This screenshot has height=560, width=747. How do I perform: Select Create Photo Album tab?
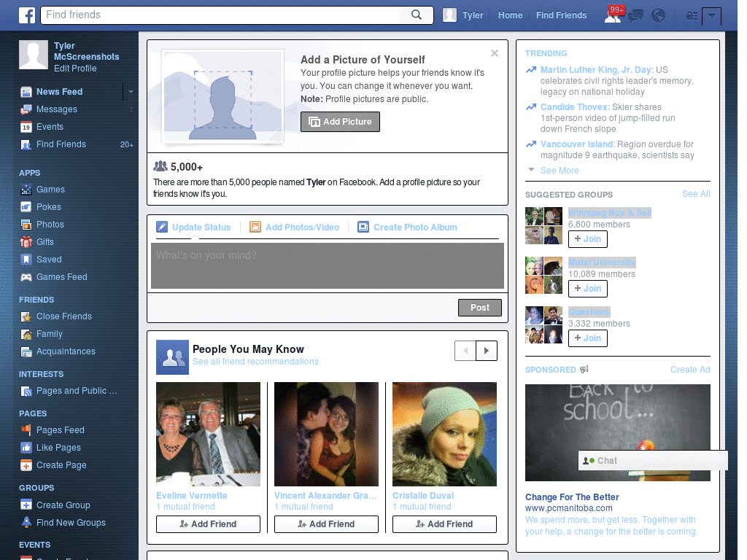(407, 227)
